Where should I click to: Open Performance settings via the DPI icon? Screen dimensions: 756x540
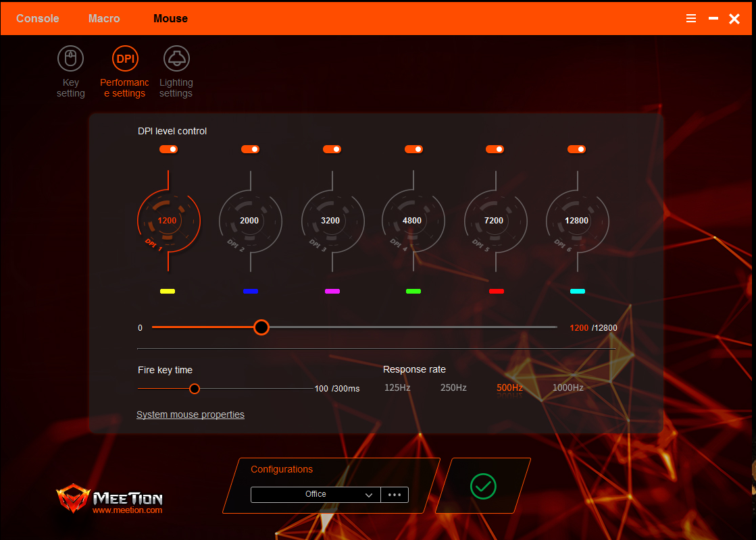[124, 58]
